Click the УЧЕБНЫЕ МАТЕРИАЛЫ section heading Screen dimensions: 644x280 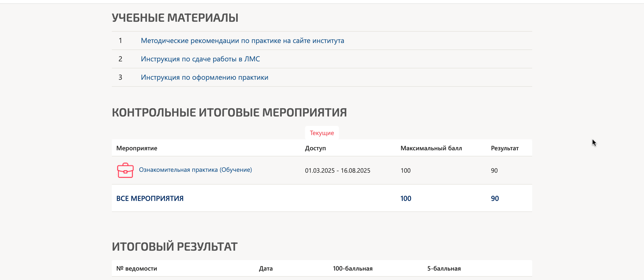click(x=175, y=18)
